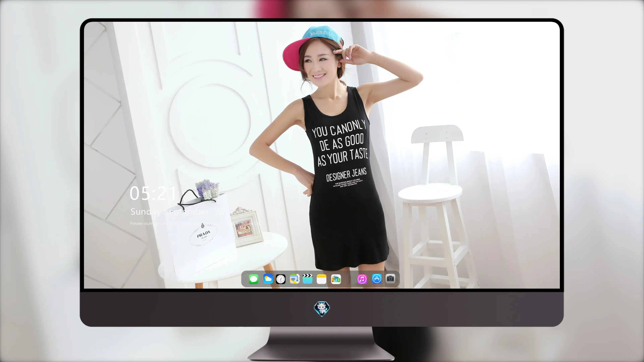Launch the iTunes Store music icon

(362, 279)
